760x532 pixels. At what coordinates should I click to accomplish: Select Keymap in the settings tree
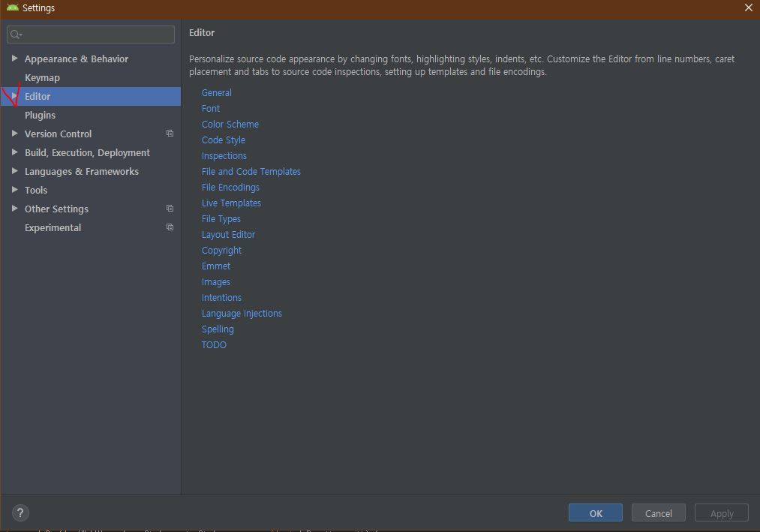42,77
